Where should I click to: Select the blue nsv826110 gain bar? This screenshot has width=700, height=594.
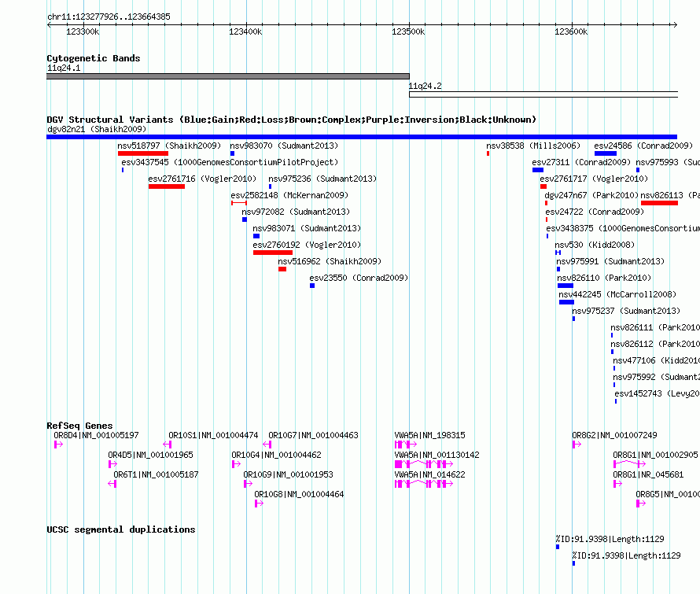pyautogui.click(x=566, y=286)
